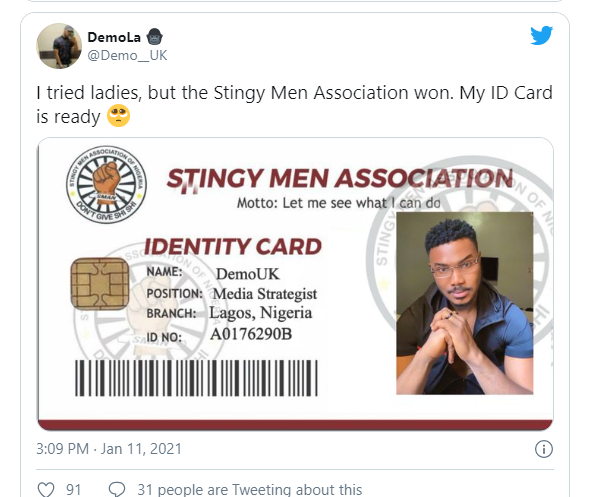
Task: Like the tweet with the heart icon
Action: pos(46,489)
